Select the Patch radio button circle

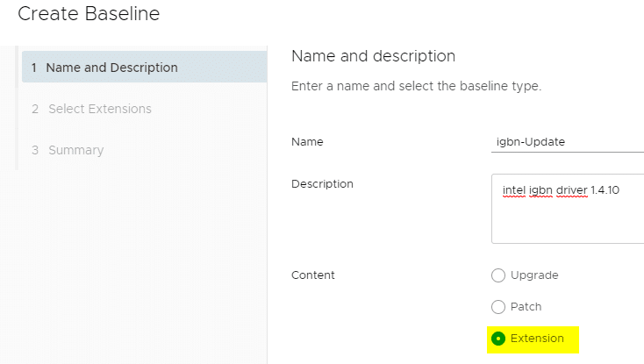pos(498,306)
